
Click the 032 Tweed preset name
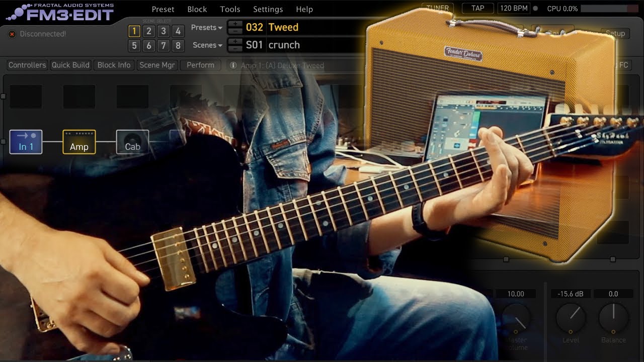tap(272, 27)
